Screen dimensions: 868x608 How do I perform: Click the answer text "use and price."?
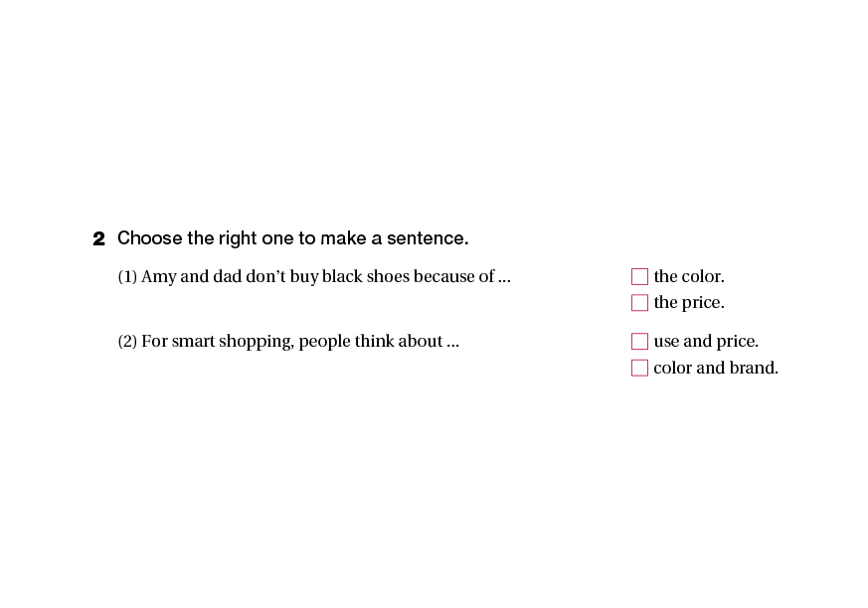pos(705,342)
